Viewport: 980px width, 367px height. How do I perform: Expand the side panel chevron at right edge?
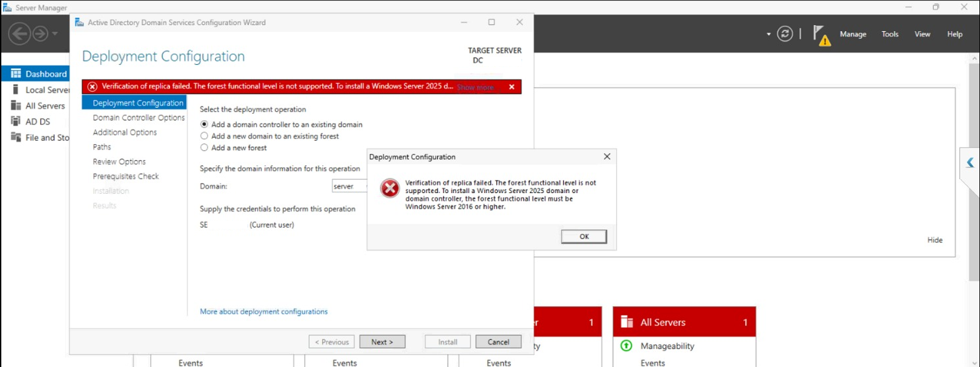(x=970, y=163)
